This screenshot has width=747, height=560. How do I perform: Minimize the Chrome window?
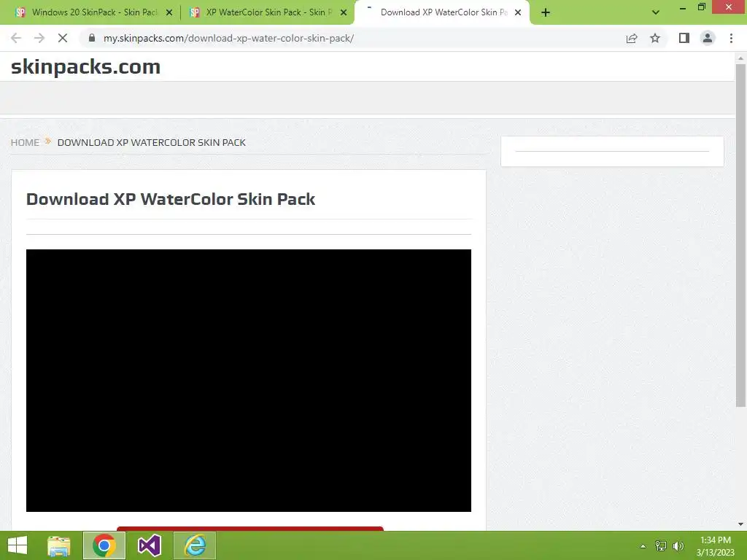click(683, 7)
